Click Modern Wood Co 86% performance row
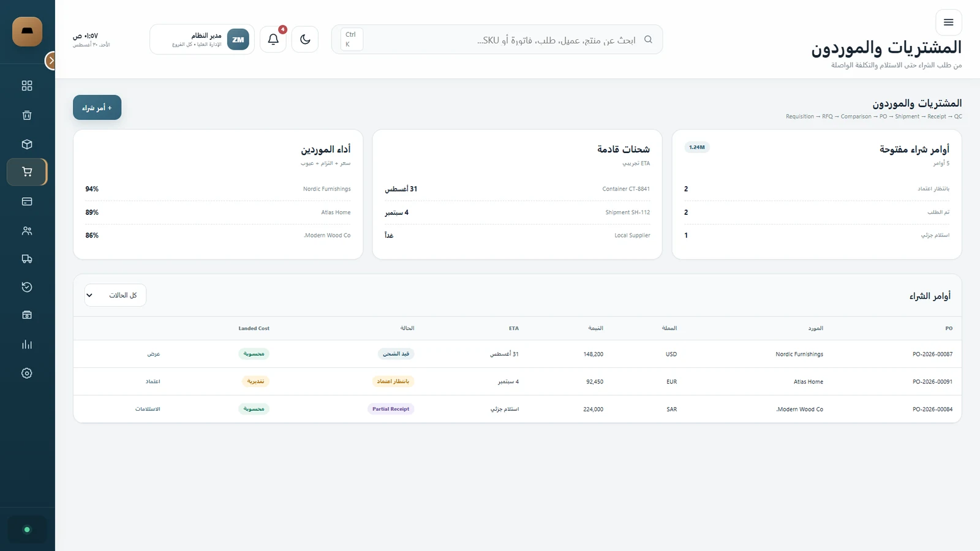The height and width of the screenshot is (551, 980). coord(218,236)
